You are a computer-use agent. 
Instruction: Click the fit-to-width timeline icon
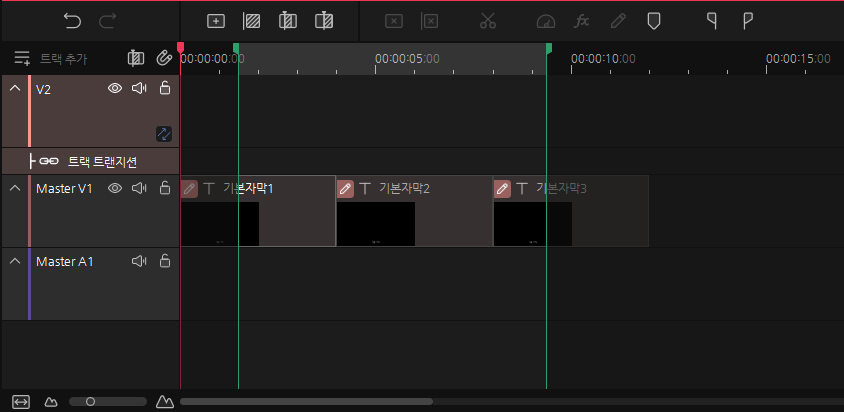(x=21, y=401)
